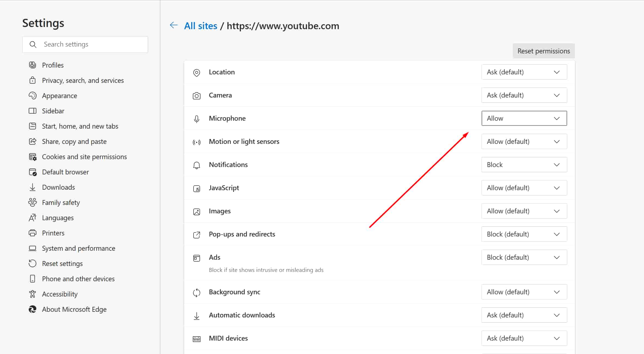Open the Notifications Block dropdown
This screenshot has width=644, height=354.
click(x=524, y=165)
